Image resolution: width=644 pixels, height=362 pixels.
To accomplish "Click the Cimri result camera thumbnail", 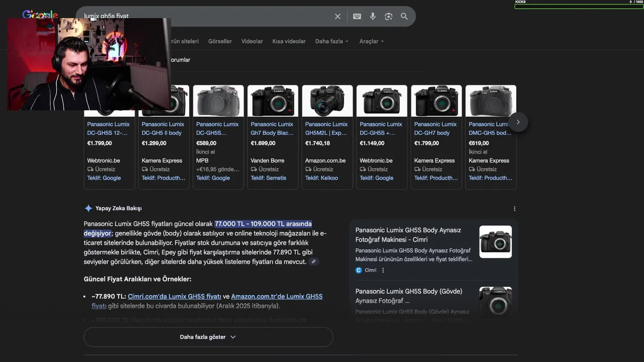I will [496, 242].
